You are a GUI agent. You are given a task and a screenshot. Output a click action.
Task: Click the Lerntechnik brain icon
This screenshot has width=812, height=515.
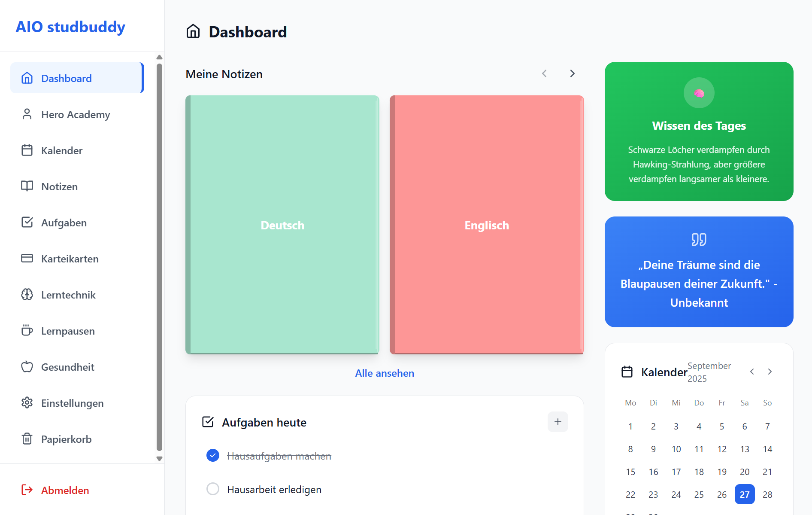(27, 295)
